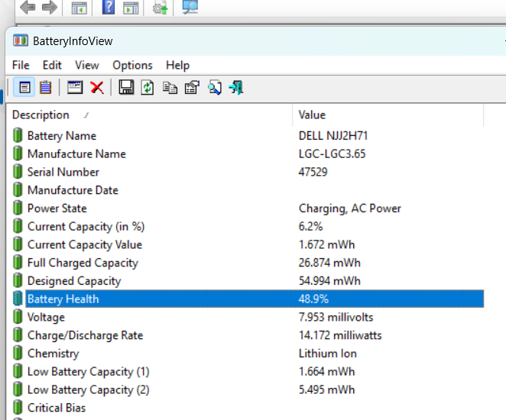Click the clipboard-and-hand properties toolbar icon
The width and height of the screenshot is (506, 420).
point(192,87)
